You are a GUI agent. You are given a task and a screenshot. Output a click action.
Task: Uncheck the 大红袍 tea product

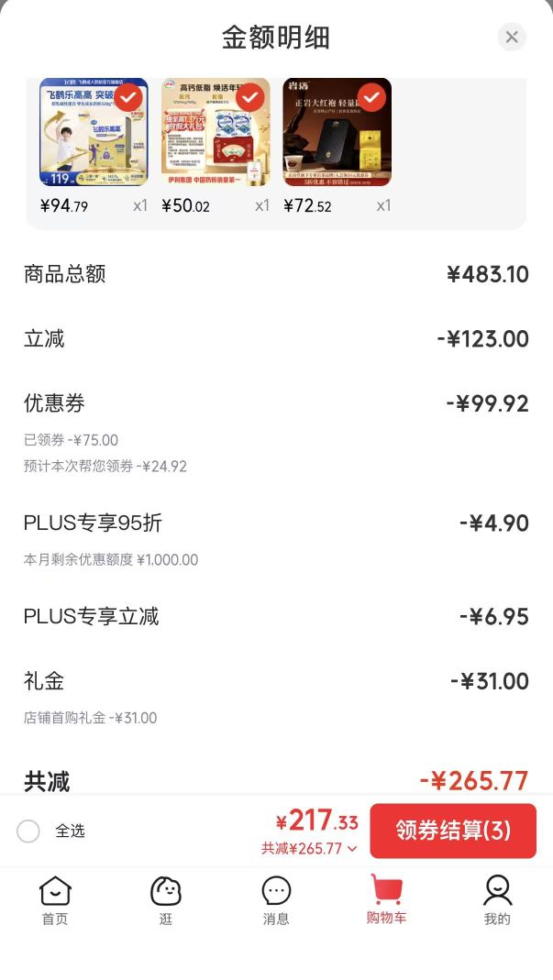[371, 97]
